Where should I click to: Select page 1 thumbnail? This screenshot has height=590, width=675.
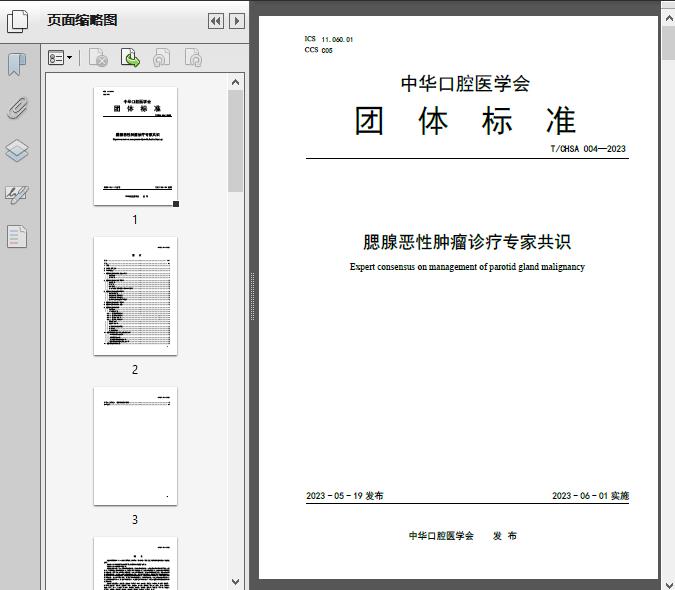click(x=135, y=146)
